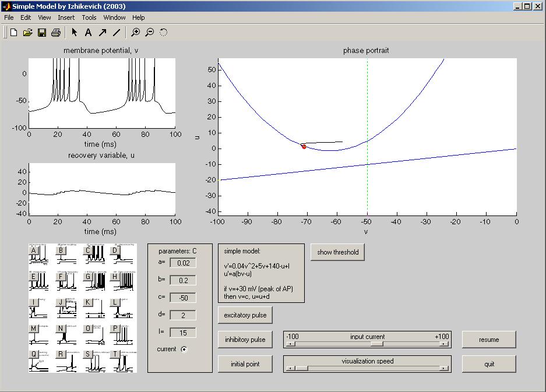Click the input current slider thumb
546x392 pixels.
377,344
